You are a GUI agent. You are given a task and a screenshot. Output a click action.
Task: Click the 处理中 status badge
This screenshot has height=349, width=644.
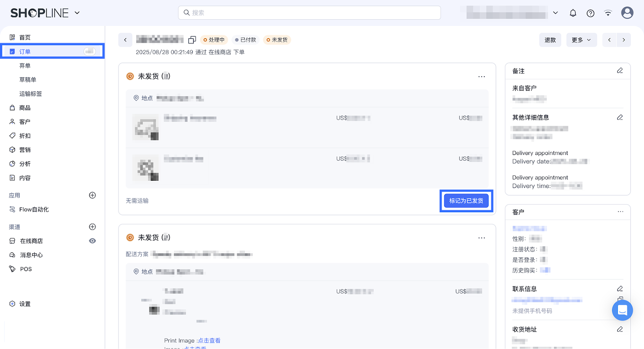[x=214, y=40]
